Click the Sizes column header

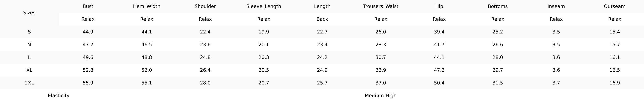pos(29,13)
